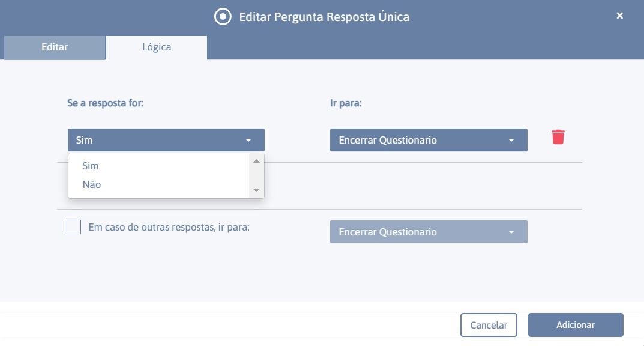Click the single-answer radio icon in title
This screenshot has height=346, width=644.
pos(223,17)
